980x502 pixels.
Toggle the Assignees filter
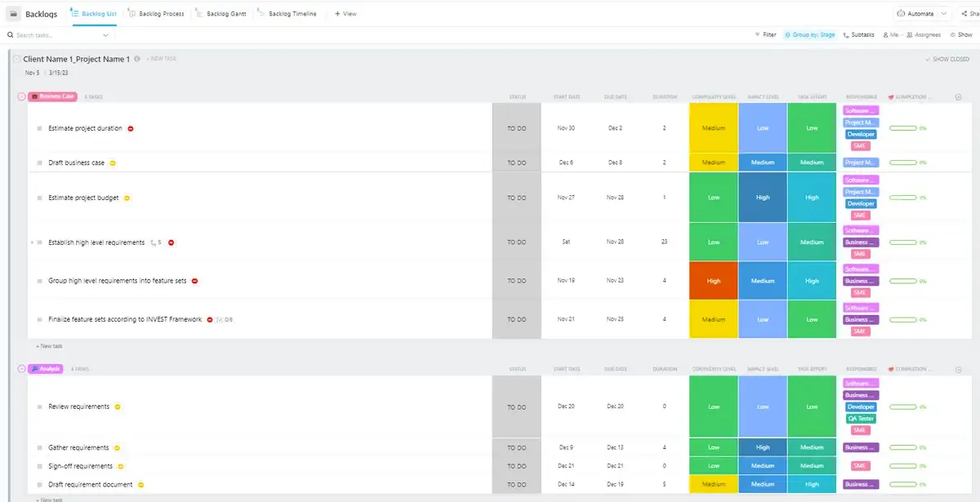point(923,35)
